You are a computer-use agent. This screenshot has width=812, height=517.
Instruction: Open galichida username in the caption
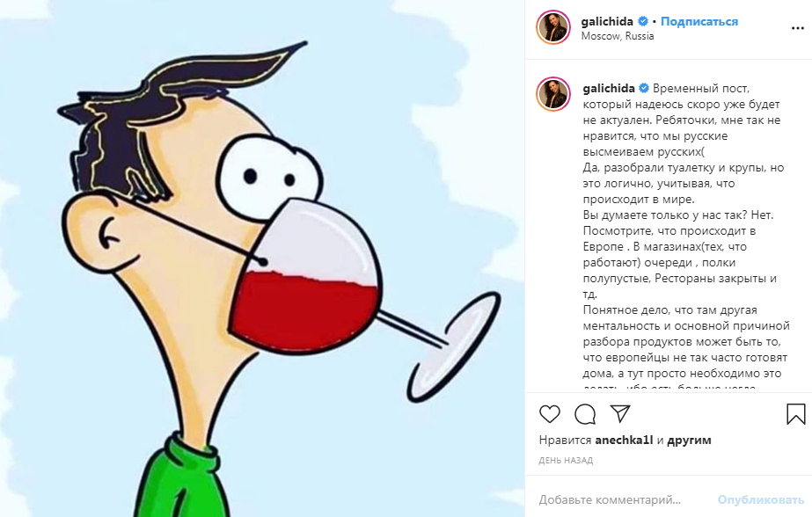point(609,89)
